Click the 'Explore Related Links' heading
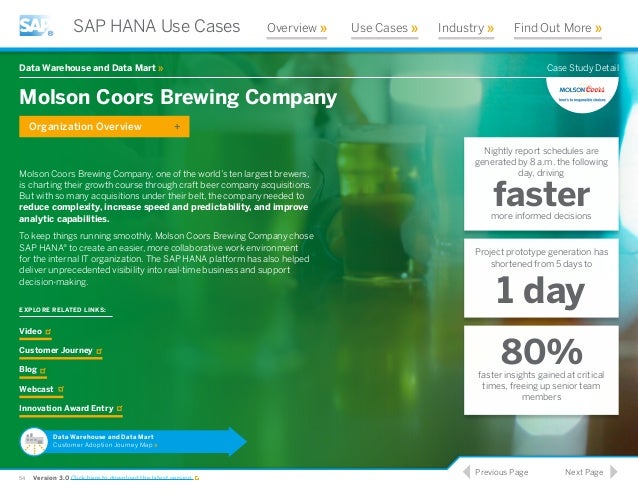This screenshot has width=638, height=493. click(x=62, y=310)
